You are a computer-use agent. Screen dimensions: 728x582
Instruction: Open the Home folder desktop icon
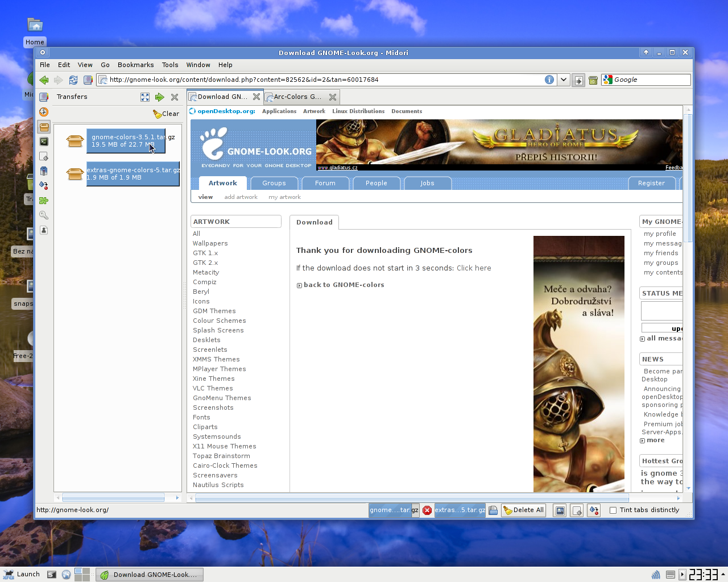[35, 25]
